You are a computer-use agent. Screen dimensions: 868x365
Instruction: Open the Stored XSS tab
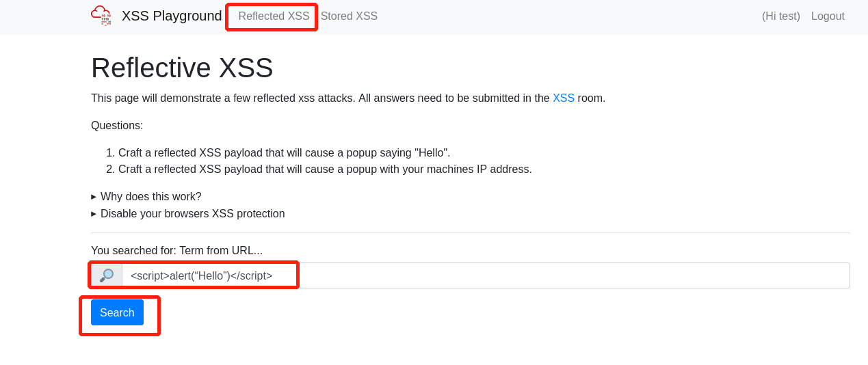coord(349,16)
